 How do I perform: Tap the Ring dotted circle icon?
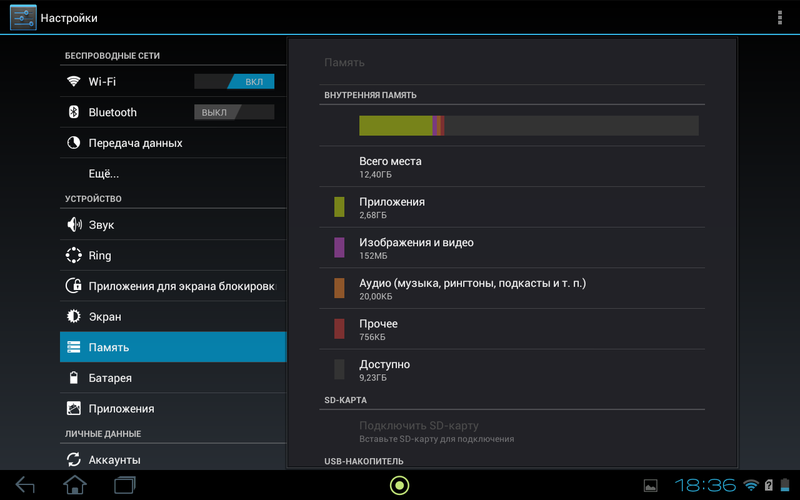point(73,255)
